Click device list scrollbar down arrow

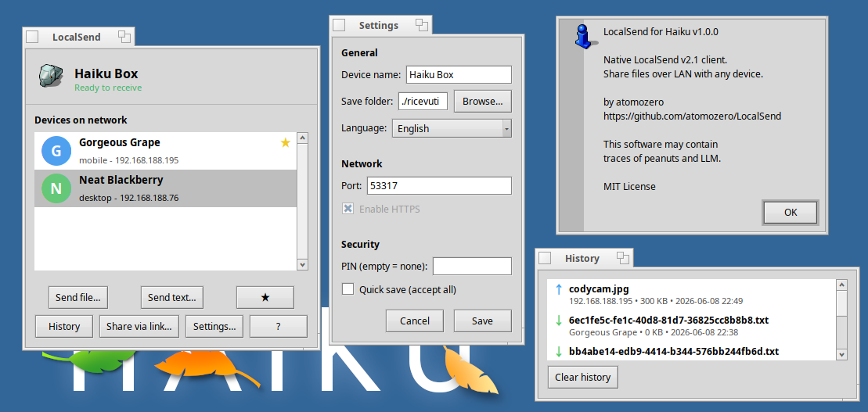pyautogui.click(x=302, y=264)
